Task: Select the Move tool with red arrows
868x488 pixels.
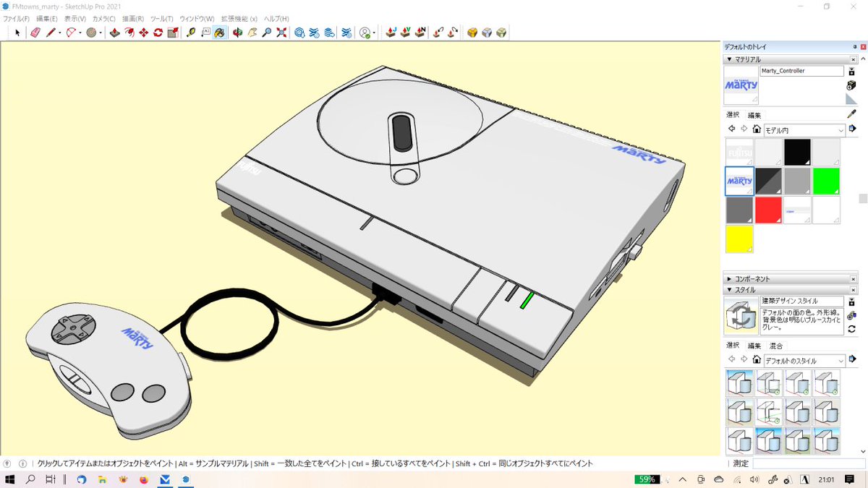Action: [144, 33]
